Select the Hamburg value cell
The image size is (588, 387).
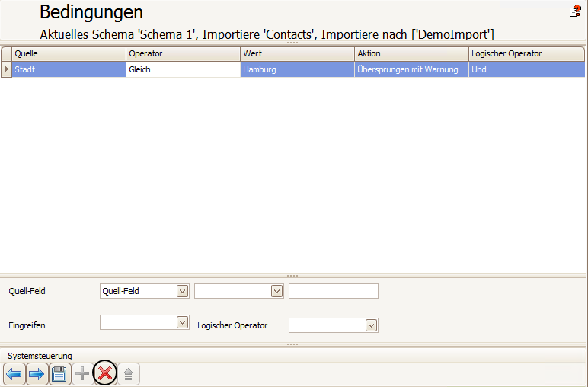click(x=297, y=69)
